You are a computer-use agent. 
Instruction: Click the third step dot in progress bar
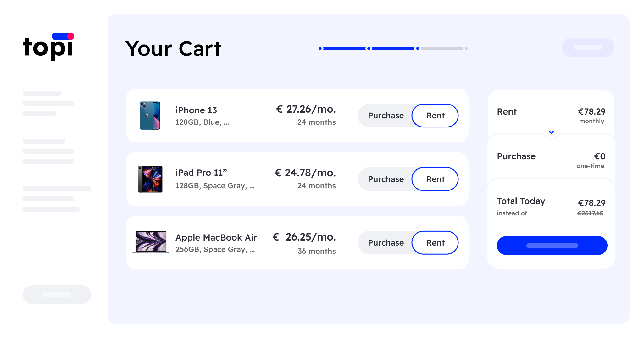[x=417, y=48]
